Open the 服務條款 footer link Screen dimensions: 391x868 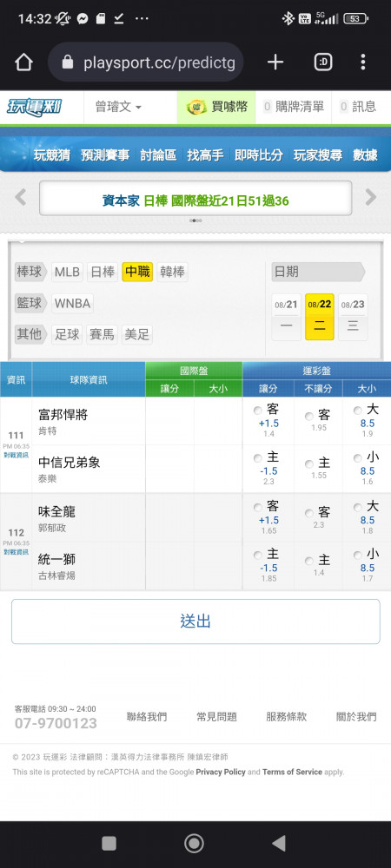[287, 717]
